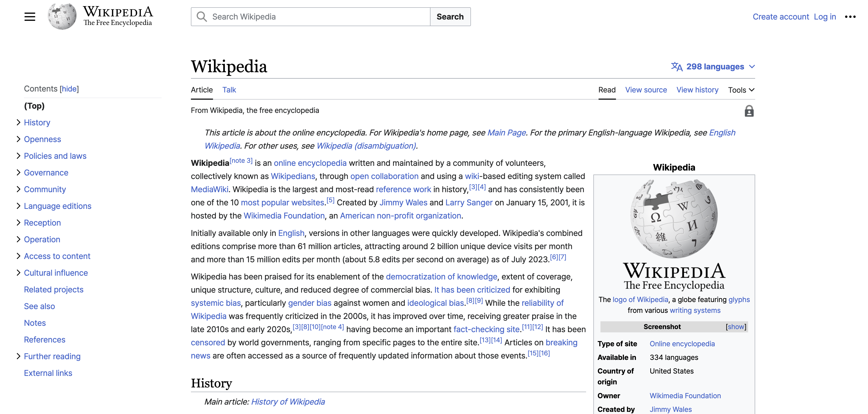Image resolution: width=868 pixels, height=414 pixels.
Task: Click citation [5] superscript
Action: pyautogui.click(x=330, y=200)
